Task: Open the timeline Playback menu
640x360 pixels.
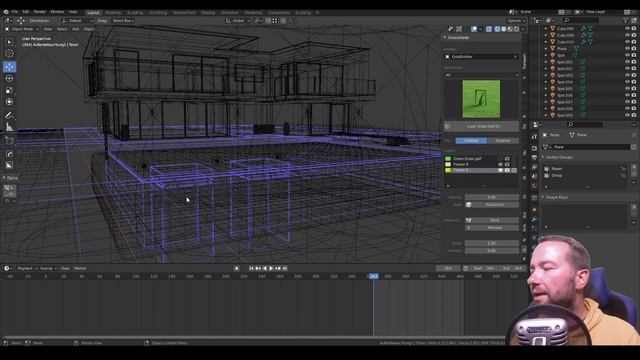Action: (27, 268)
